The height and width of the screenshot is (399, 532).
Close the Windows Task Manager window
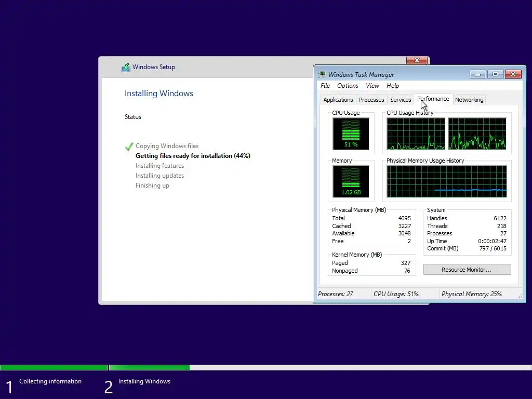click(x=513, y=74)
